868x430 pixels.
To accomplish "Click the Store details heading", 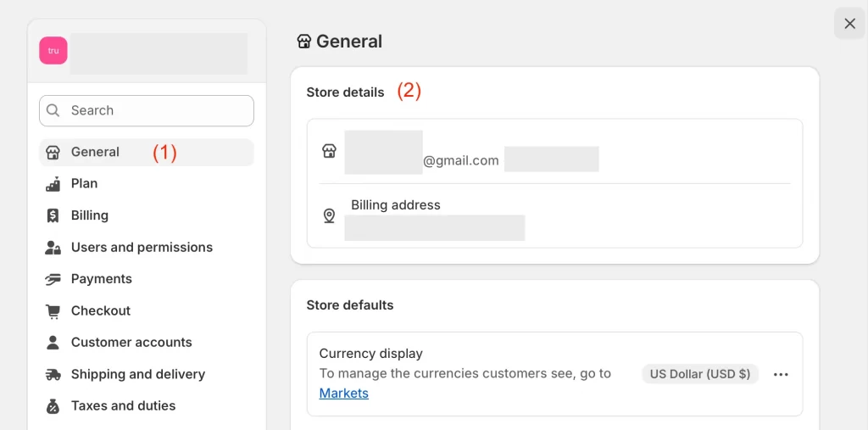I will (x=346, y=92).
